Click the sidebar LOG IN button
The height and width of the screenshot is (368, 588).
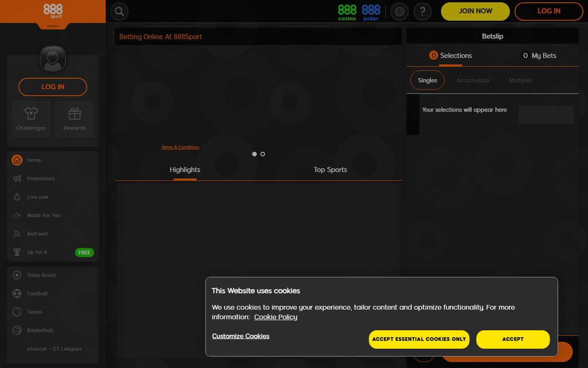point(53,87)
